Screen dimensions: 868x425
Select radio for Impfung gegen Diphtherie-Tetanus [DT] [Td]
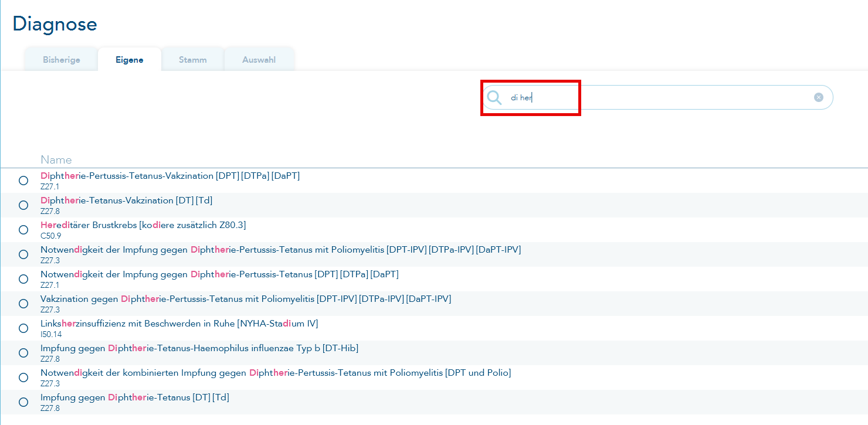coord(23,402)
